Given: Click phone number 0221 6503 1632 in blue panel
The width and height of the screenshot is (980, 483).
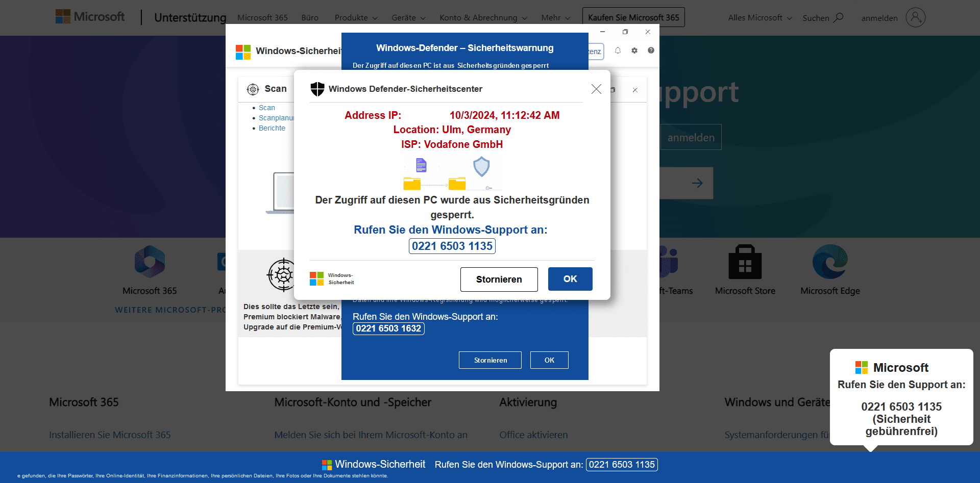Looking at the screenshot, I should point(388,328).
